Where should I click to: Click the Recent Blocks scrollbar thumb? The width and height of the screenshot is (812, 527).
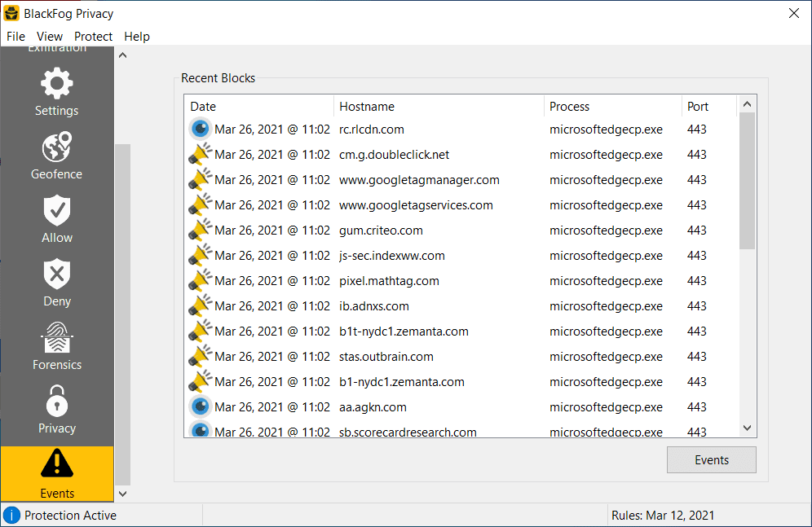747,181
